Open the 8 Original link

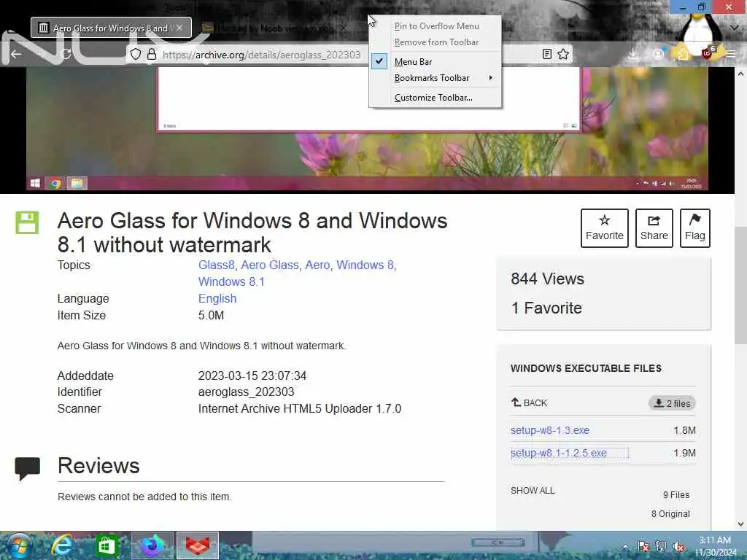[670, 514]
